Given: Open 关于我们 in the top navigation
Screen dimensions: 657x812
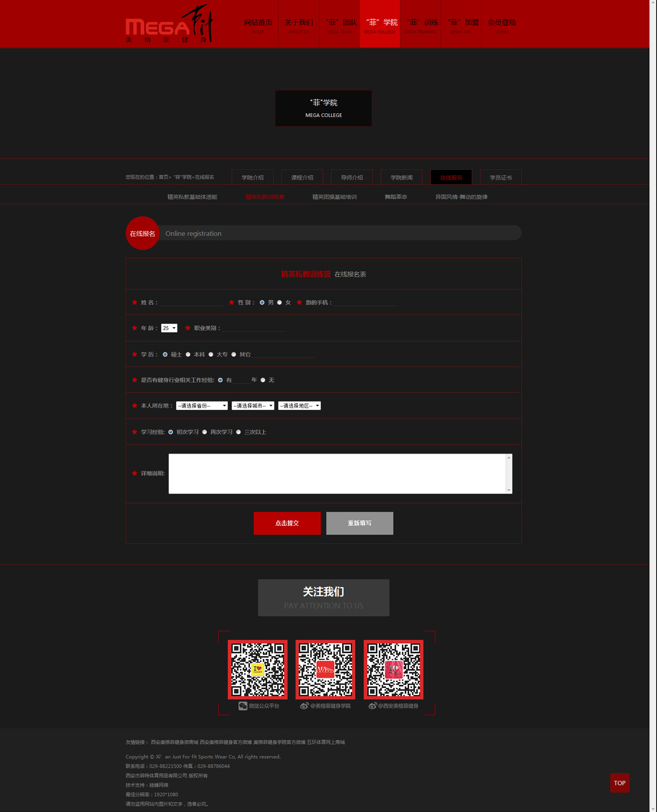Looking at the screenshot, I should coord(299,25).
